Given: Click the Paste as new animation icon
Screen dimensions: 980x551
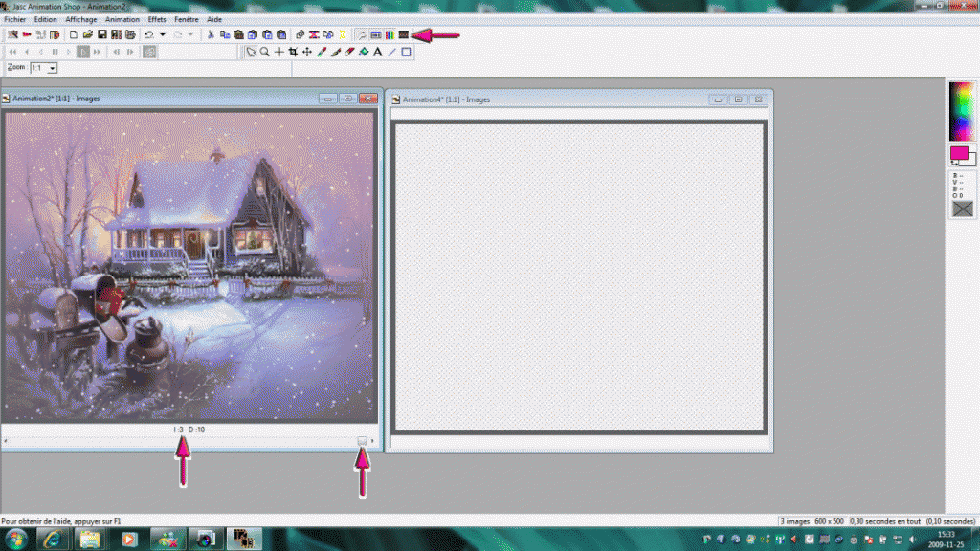Looking at the screenshot, I should pos(238,35).
